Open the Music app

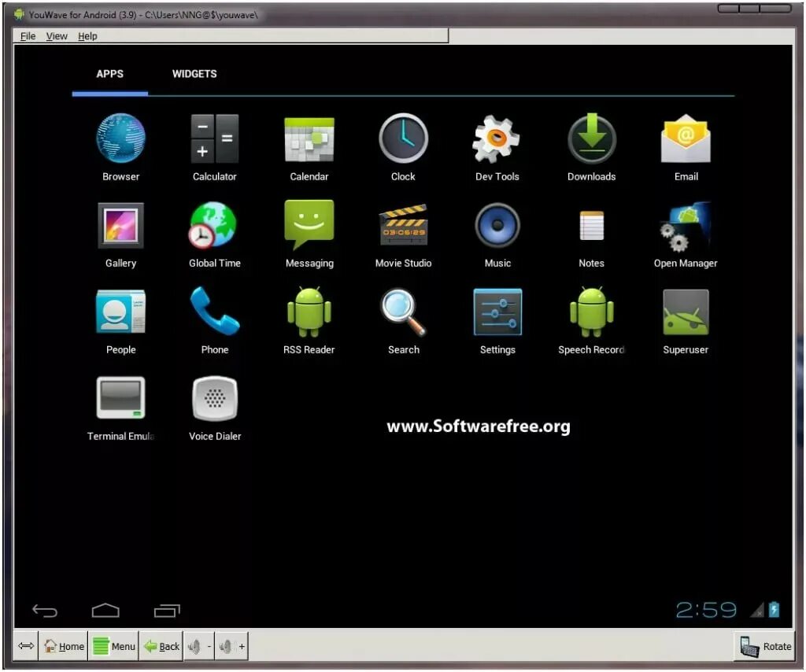(497, 234)
